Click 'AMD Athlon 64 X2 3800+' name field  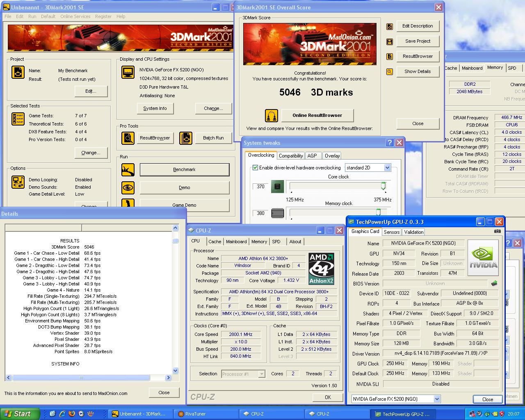coord(263,258)
